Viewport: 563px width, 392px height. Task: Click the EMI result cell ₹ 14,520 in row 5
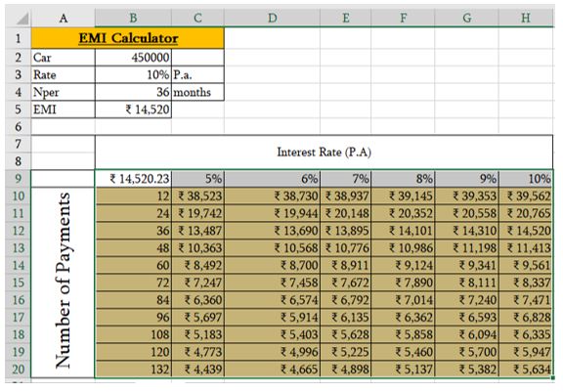tap(133, 109)
